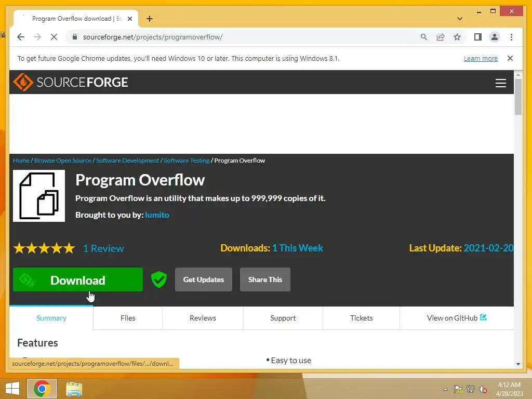Click the Chrome back arrow
Viewport: 532px width, 399px height.
(x=21, y=37)
